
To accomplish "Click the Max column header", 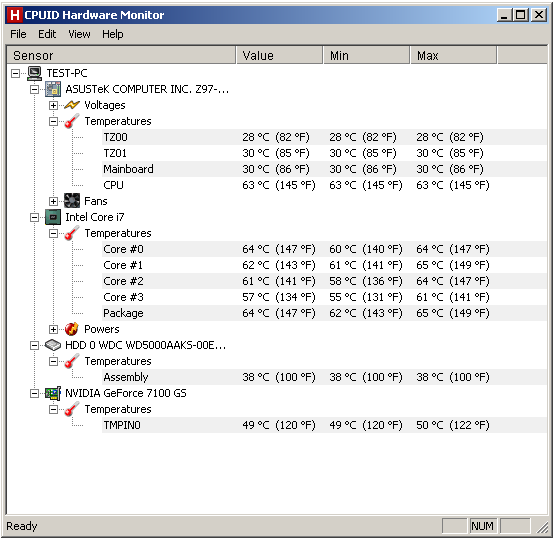I will tap(454, 55).
